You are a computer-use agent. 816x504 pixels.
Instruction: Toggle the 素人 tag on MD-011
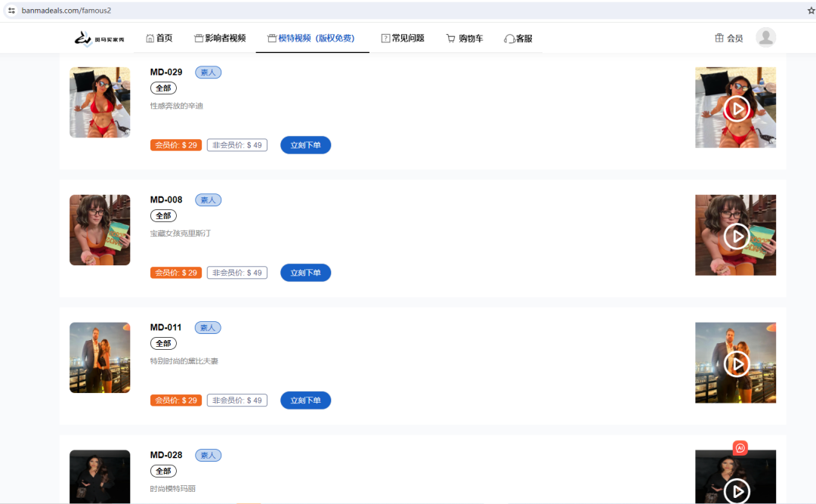point(208,327)
